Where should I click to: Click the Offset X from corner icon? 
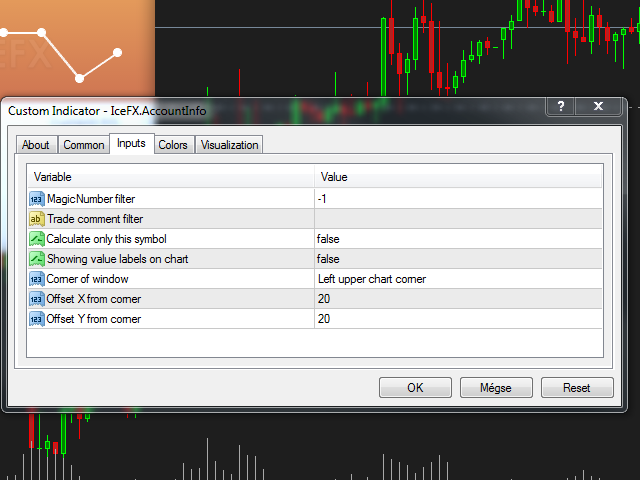37,299
